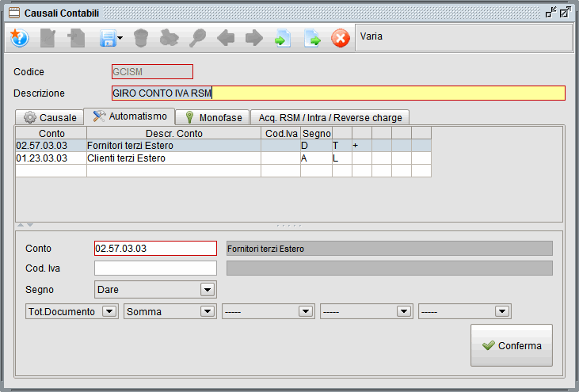Click the edit record pencil icon
This screenshot has height=392, width=579.
(48, 38)
